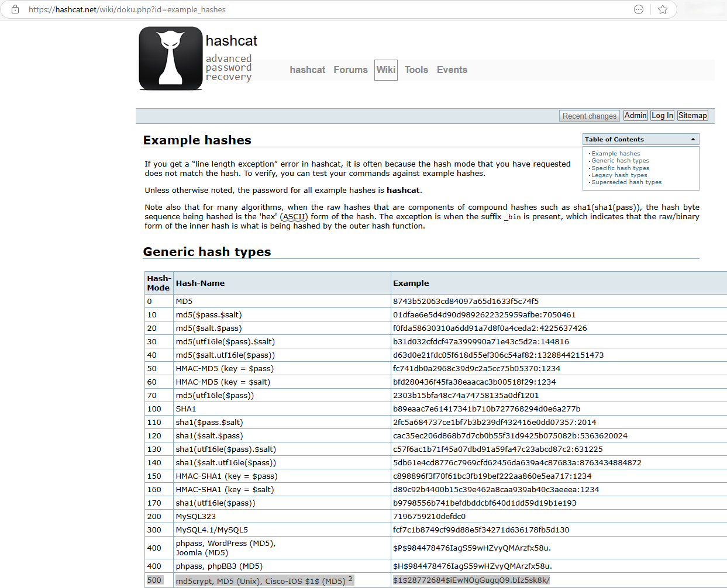727x588 pixels.
Task: Click the MySQL4.1/MySQL5 hash name
Action: click(212, 530)
